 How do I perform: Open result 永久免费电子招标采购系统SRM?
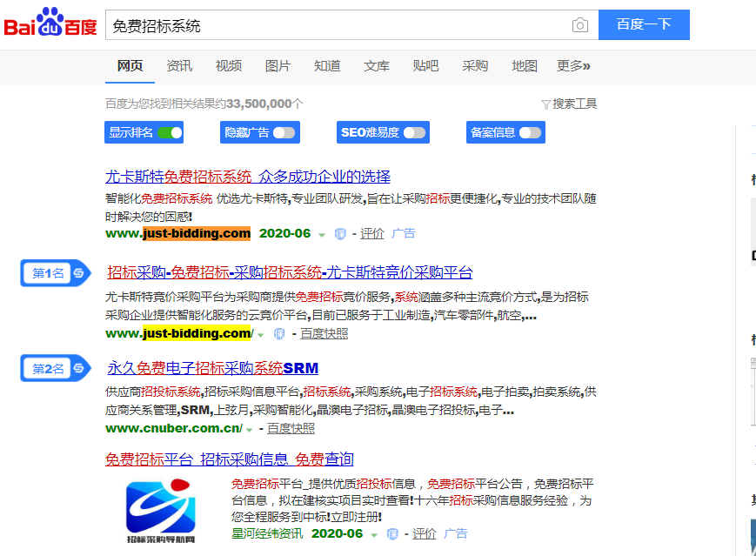[x=212, y=368]
